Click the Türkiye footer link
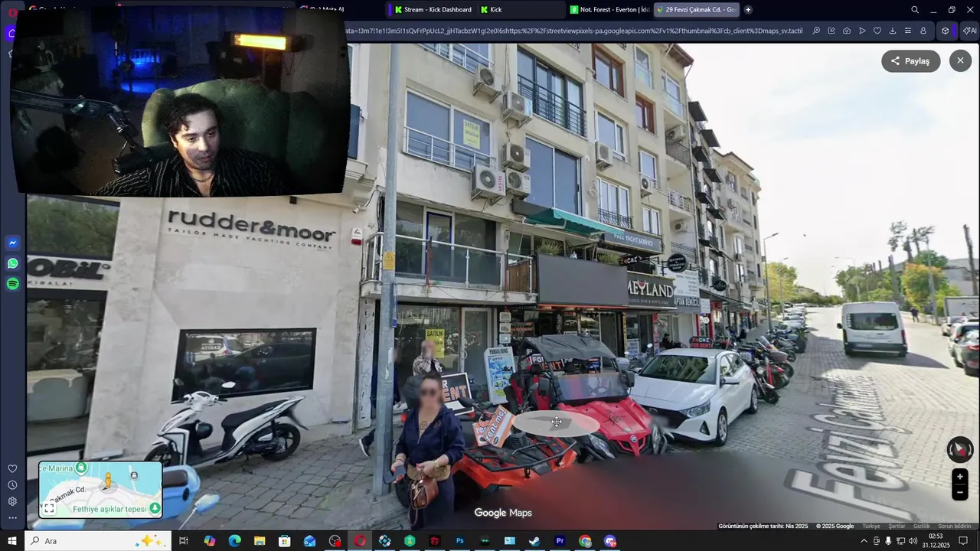The width and height of the screenshot is (980, 551). point(871,527)
